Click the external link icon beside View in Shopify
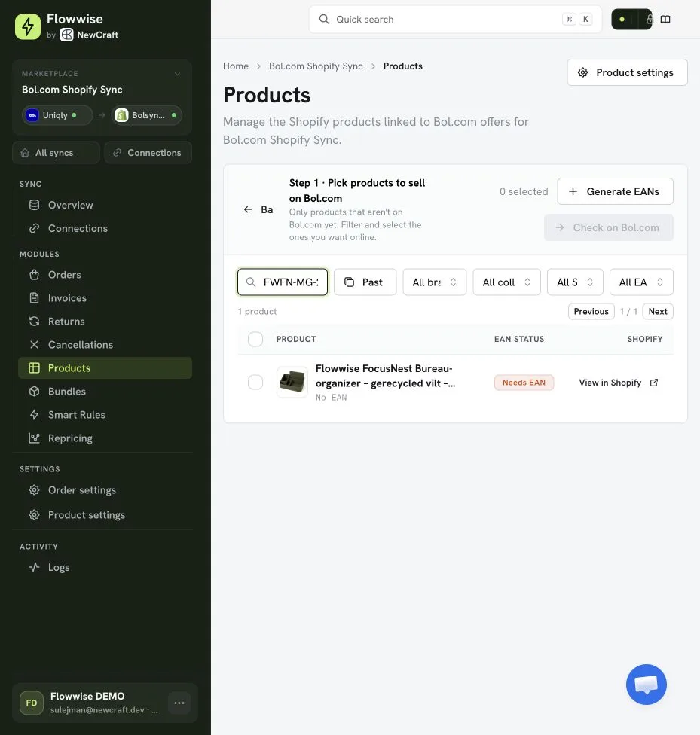The image size is (700, 735). [654, 383]
